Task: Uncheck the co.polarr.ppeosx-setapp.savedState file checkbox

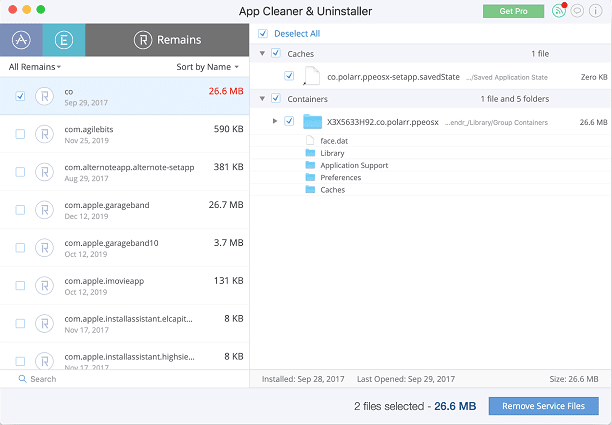Action: pos(289,76)
